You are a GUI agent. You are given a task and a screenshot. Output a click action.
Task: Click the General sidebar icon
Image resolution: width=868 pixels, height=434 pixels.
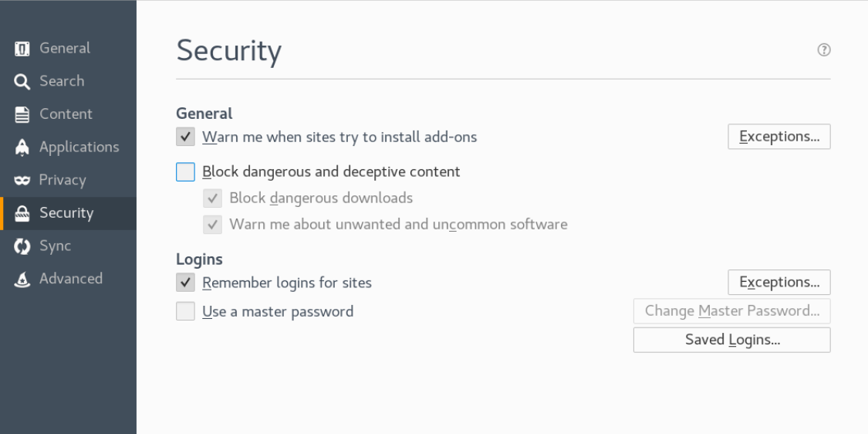coord(22,49)
